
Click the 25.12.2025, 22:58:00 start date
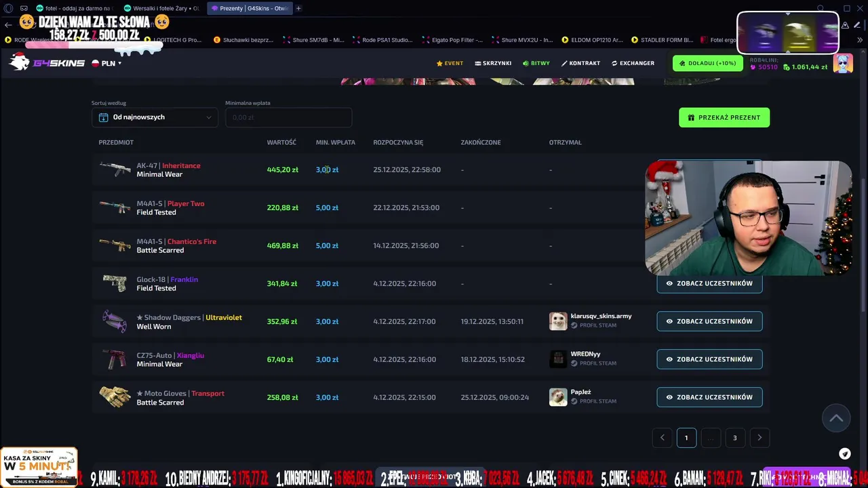pyautogui.click(x=407, y=169)
